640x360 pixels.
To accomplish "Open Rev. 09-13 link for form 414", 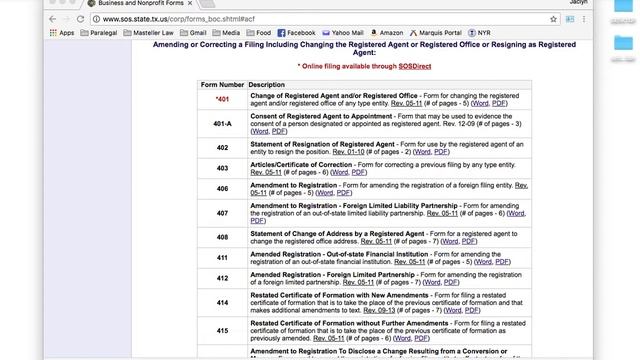I will tap(379, 310).
